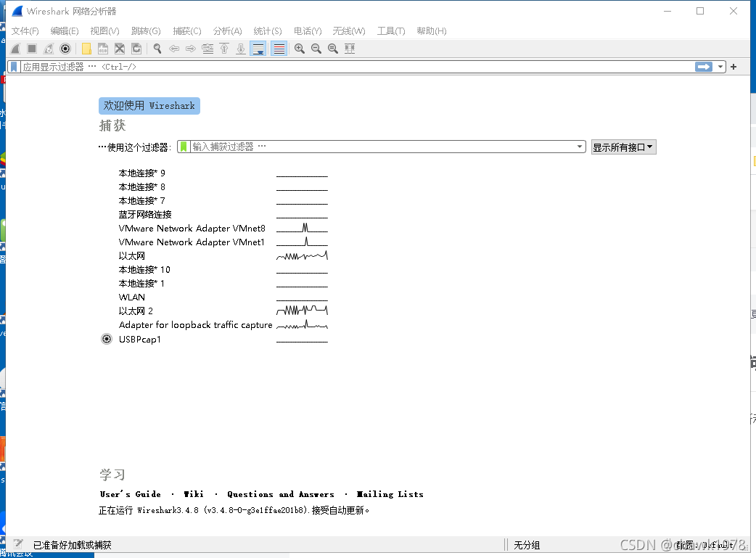Open capture options gear icon in toolbar
This screenshot has width=756, height=558.
[65, 49]
